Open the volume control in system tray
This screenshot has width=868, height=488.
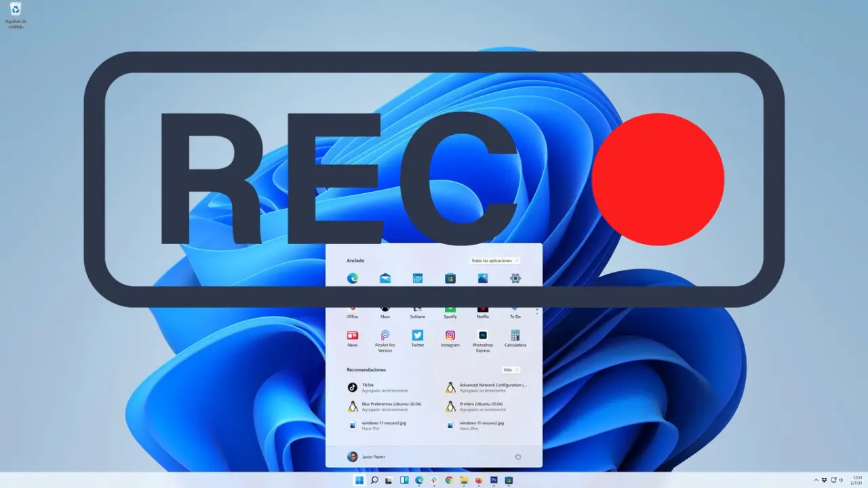coord(841,481)
